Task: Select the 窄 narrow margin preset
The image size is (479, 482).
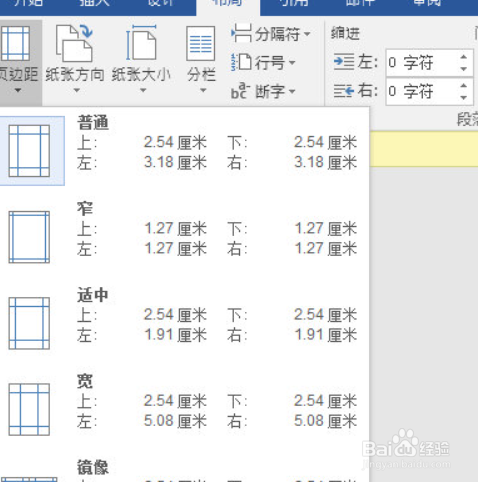Action: 184,237
